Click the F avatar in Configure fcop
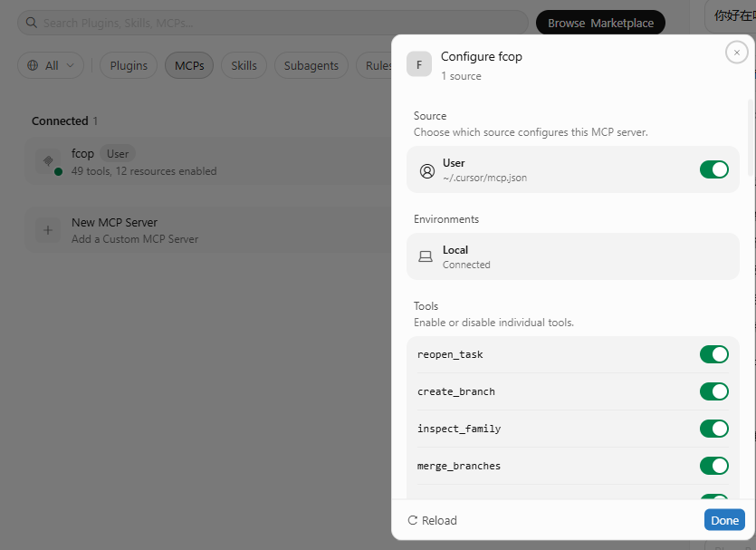Viewport: 756px width, 550px height. coord(419,64)
